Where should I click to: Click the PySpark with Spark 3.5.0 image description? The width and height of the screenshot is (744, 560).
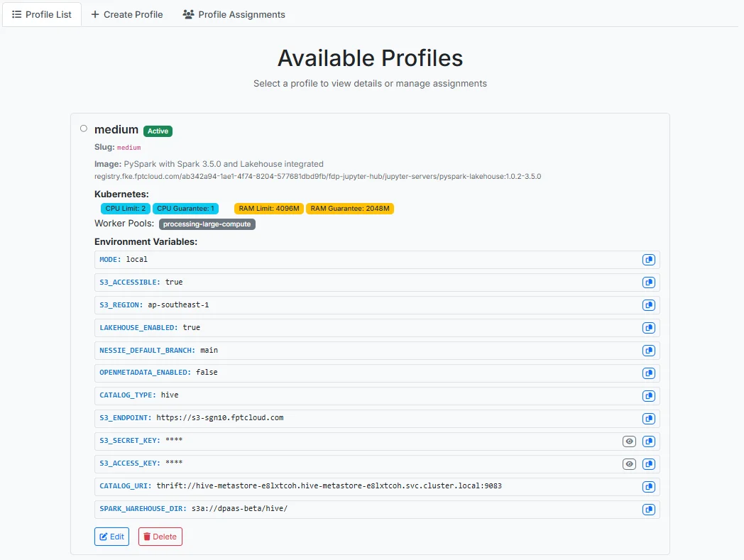[224, 164]
